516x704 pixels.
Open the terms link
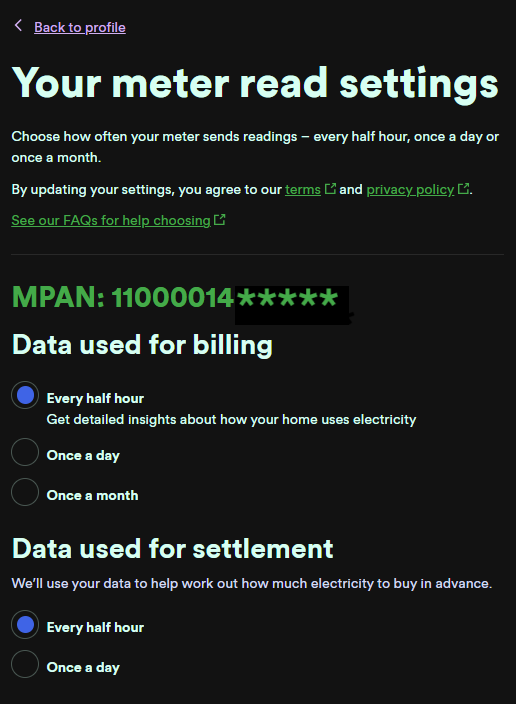pyautogui.click(x=303, y=189)
